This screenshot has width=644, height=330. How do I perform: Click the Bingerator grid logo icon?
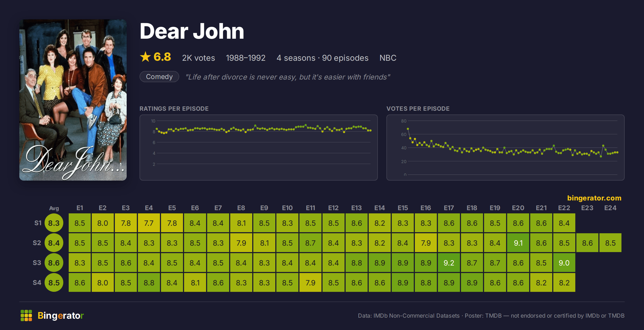click(x=26, y=315)
